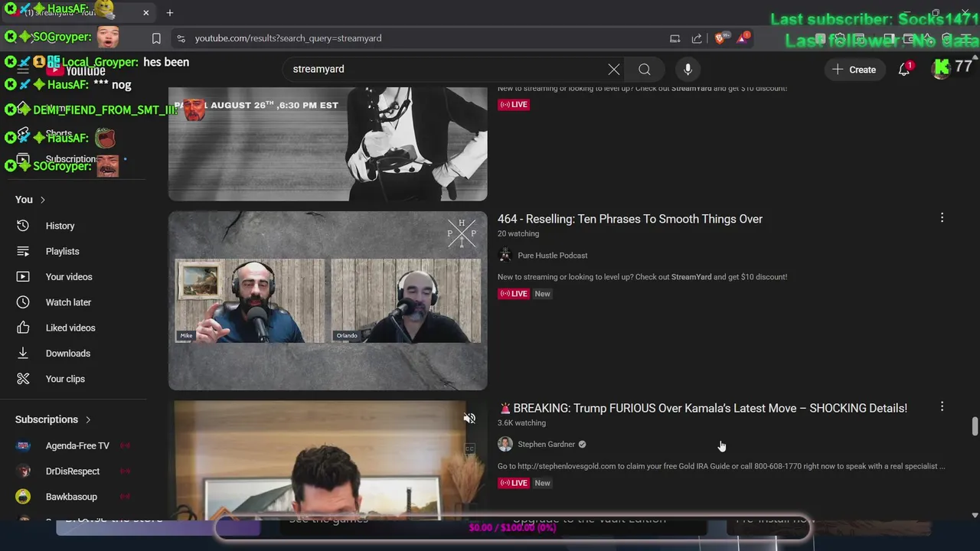Open a new browser tab with plus
This screenshot has height=551, width=980.
[170, 12]
